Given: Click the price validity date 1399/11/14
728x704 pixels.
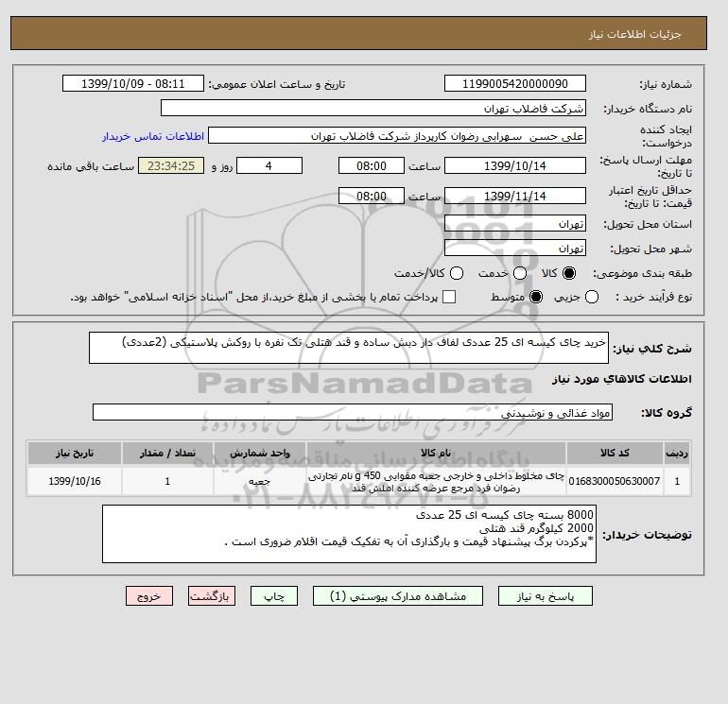Looking at the screenshot, I should [x=515, y=196].
